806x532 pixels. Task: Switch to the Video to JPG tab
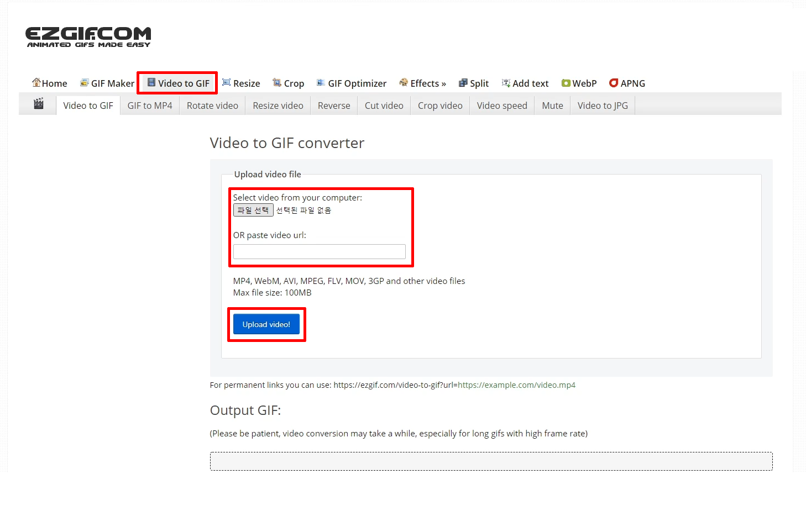(603, 106)
